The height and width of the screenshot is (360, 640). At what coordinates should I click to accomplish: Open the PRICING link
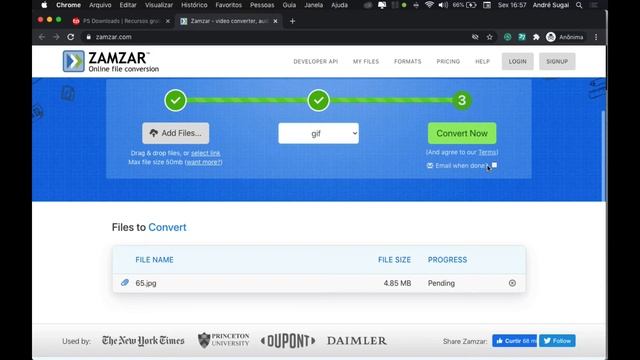click(x=448, y=61)
